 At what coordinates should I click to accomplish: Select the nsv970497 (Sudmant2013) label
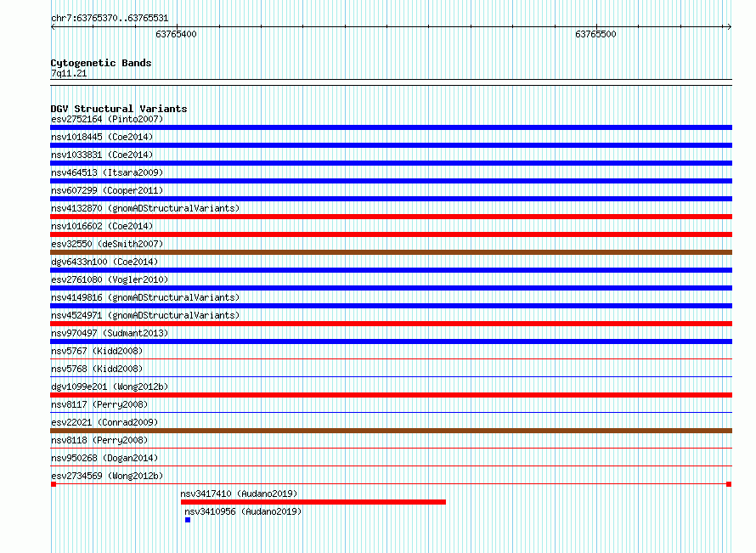[110, 333]
